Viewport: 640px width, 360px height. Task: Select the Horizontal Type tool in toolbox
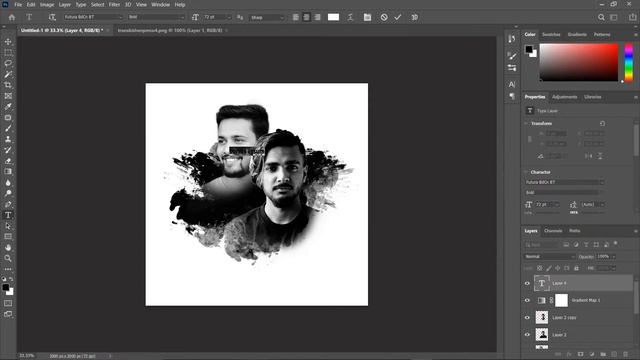tap(8, 215)
